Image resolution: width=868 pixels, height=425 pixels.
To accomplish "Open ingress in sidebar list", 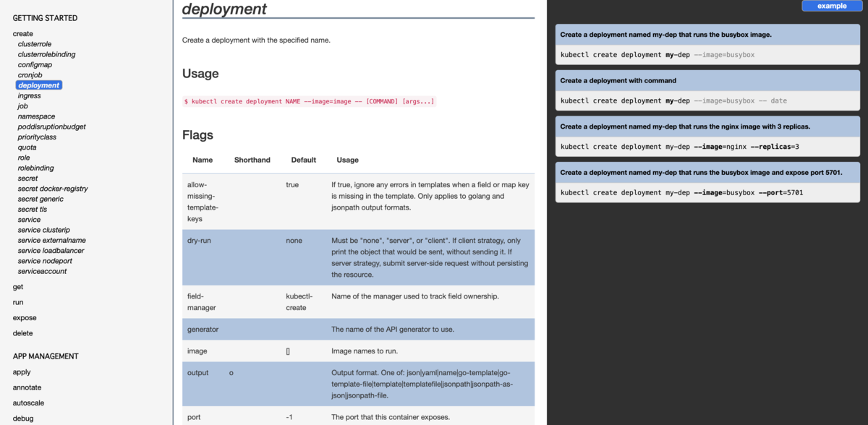I will coord(29,95).
